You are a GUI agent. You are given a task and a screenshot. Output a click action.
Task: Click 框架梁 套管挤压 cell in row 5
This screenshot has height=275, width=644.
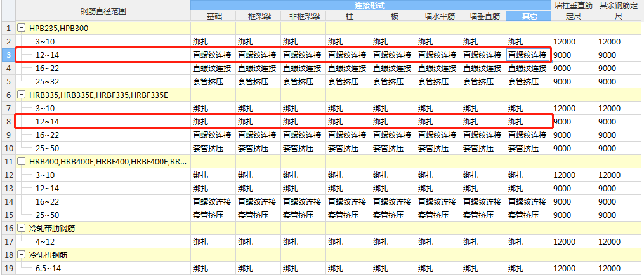click(x=258, y=82)
